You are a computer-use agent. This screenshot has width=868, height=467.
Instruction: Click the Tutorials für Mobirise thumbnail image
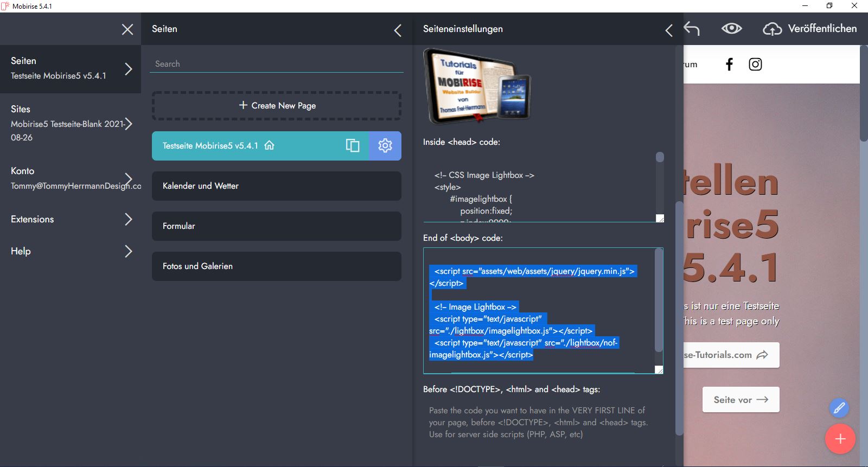(x=477, y=86)
